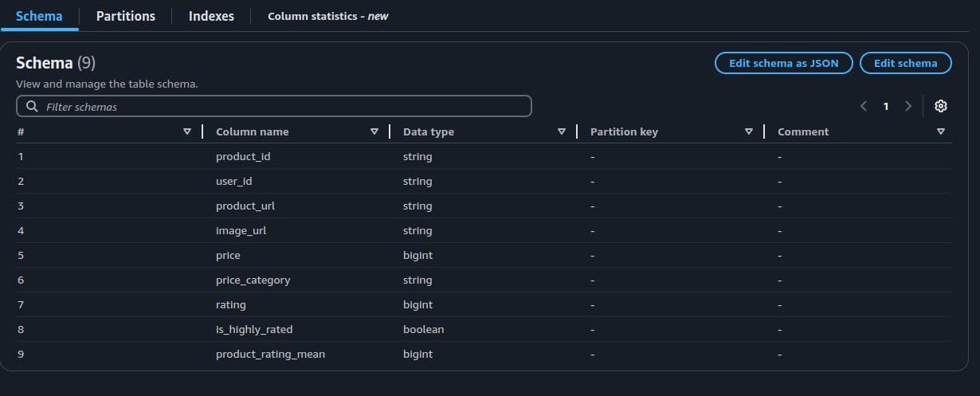Viewport: 980px width, 396px height.
Task: Go to previous page arrow
Action: [x=863, y=106]
